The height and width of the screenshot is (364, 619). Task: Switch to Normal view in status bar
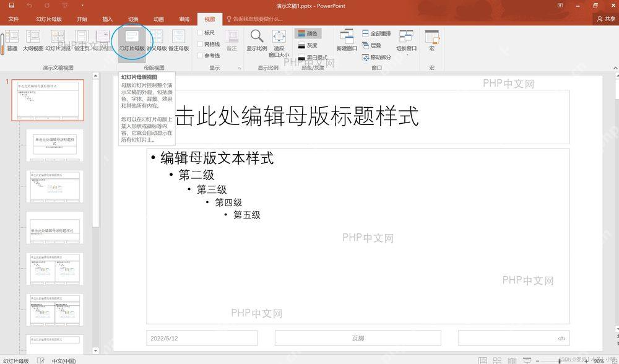[x=482, y=360]
